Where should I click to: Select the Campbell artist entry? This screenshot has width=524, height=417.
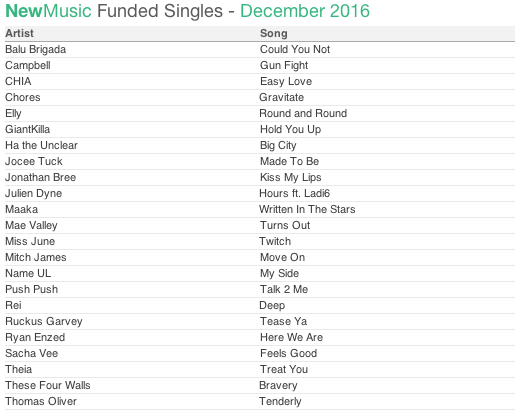pyautogui.click(x=28, y=65)
